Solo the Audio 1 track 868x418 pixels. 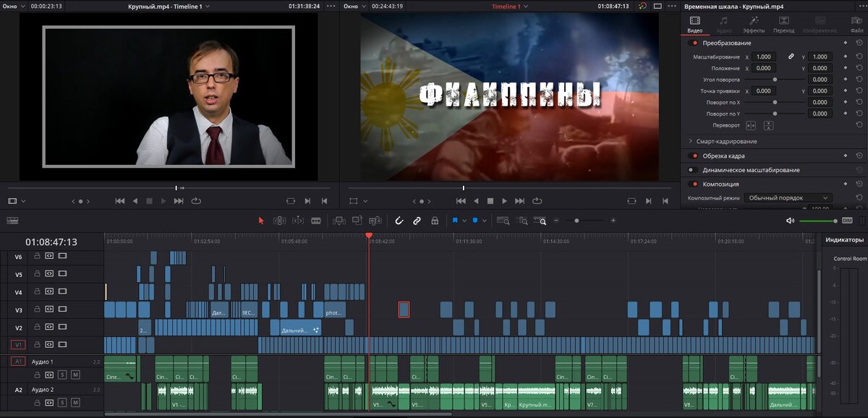[x=62, y=375]
